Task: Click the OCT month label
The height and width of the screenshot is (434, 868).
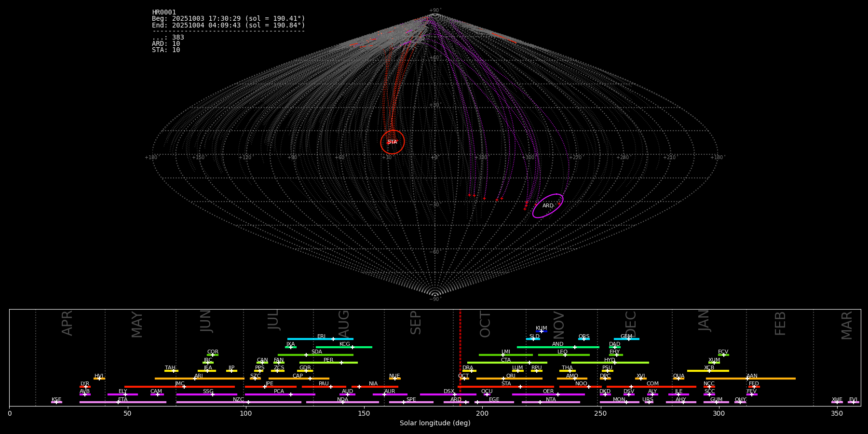Action: tap(485, 324)
